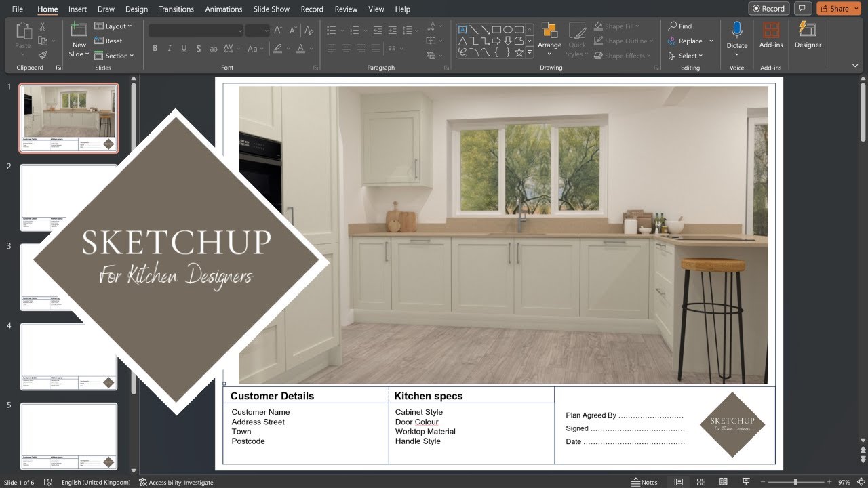
Task: Adjust the zoom slider handle
Action: [x=795, y=483]
